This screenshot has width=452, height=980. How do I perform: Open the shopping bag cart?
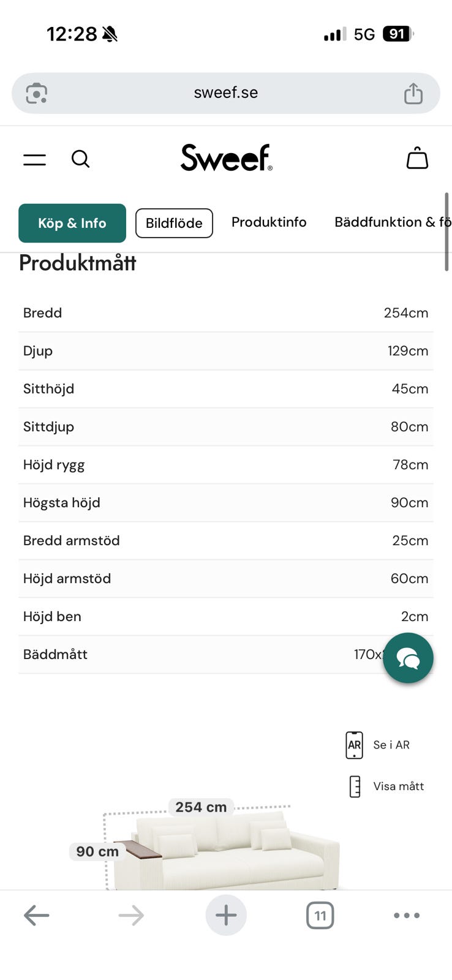[x=417, y=159]
